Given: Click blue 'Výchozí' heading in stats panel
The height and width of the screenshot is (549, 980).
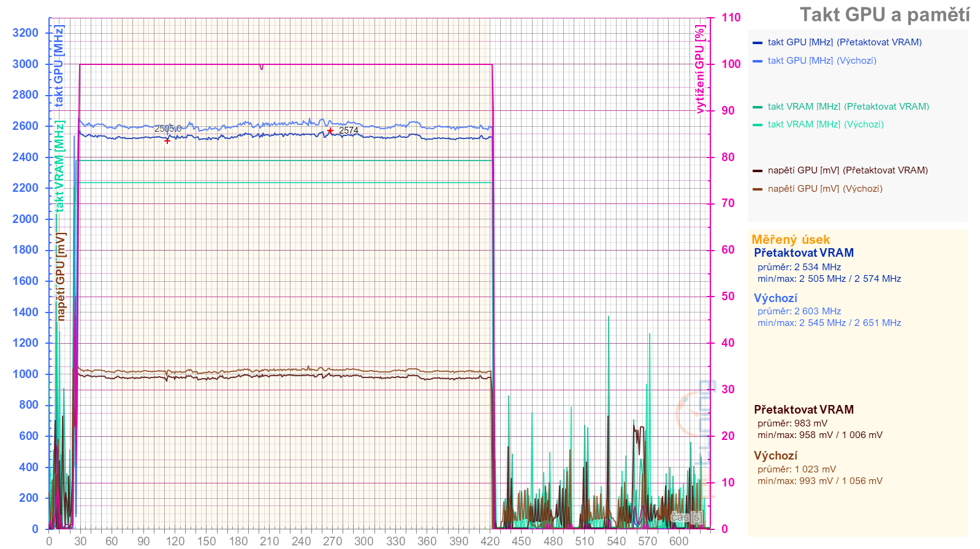Looking at the screenshot, I should [x=775, y=298].
